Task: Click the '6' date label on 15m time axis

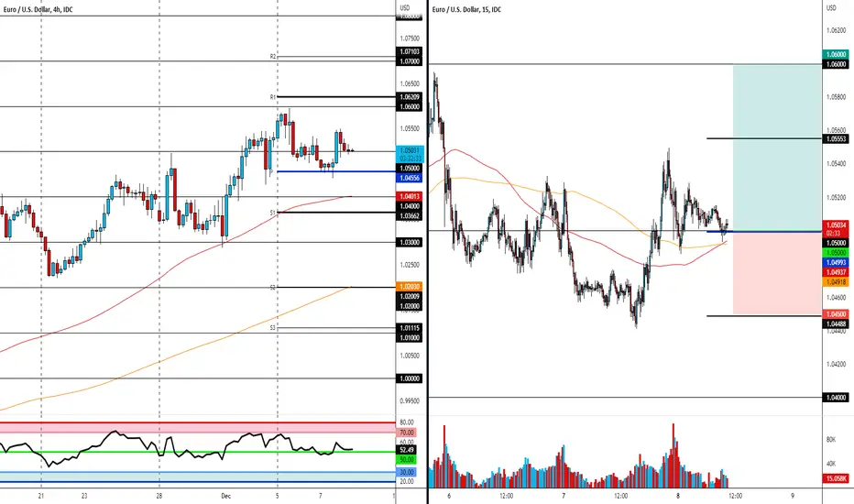Action: point(449,496)
